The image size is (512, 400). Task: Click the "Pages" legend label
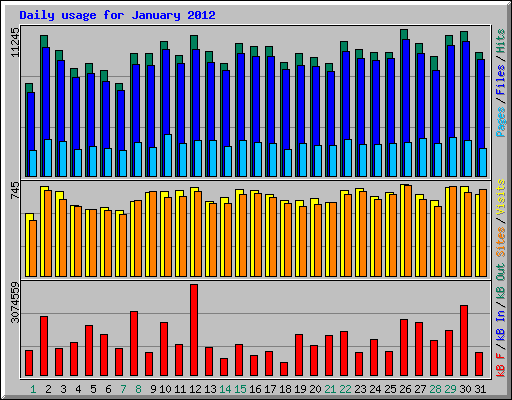pos(501,122)
